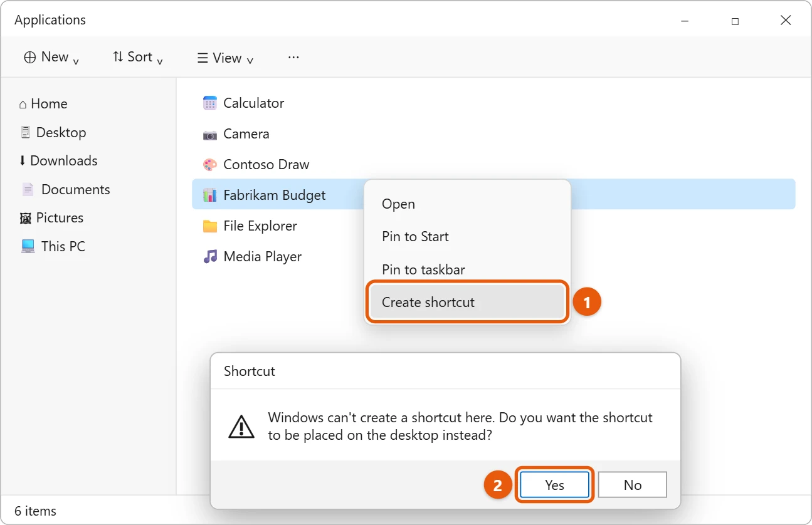This screenshot has width=812, height=525.
Task: Decline with the No button
Action: 633,485
